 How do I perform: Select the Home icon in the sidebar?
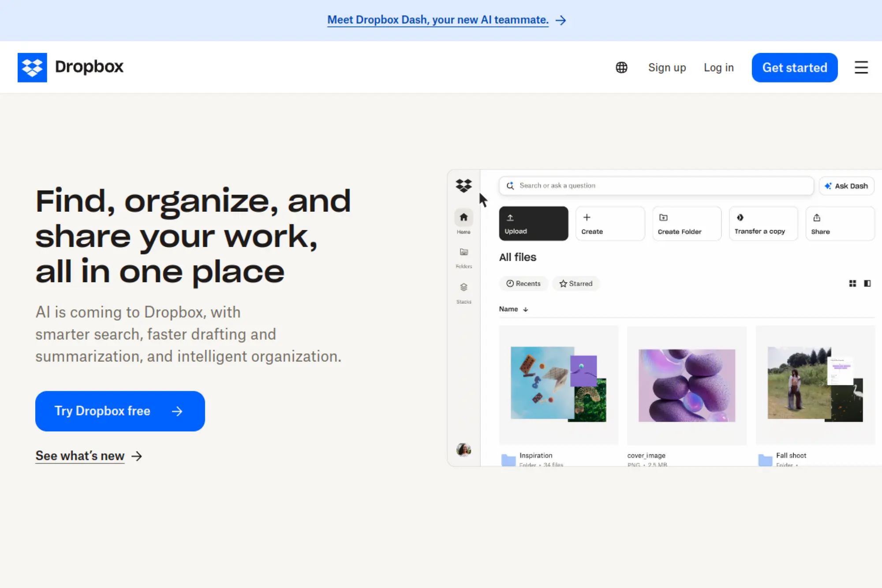[463, 217]
